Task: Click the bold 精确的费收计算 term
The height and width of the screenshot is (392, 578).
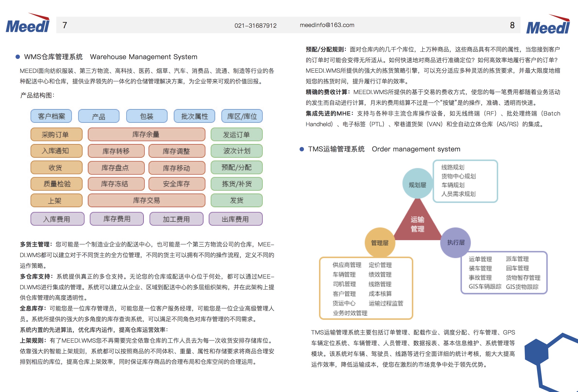Action: coord(326,92)
